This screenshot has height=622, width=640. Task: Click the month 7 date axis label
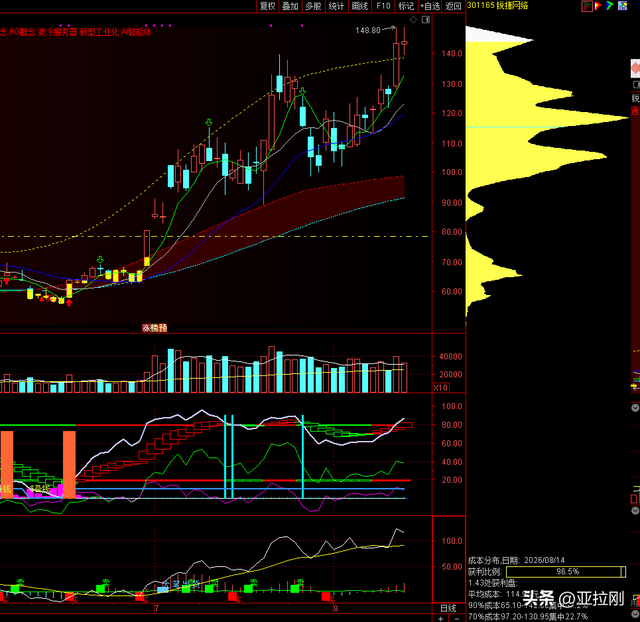pyautogui.click(x=156, y=609)
